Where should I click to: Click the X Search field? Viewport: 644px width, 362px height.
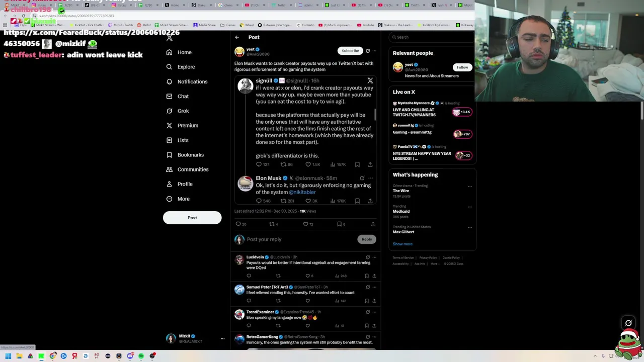click(x=433, y=37)
